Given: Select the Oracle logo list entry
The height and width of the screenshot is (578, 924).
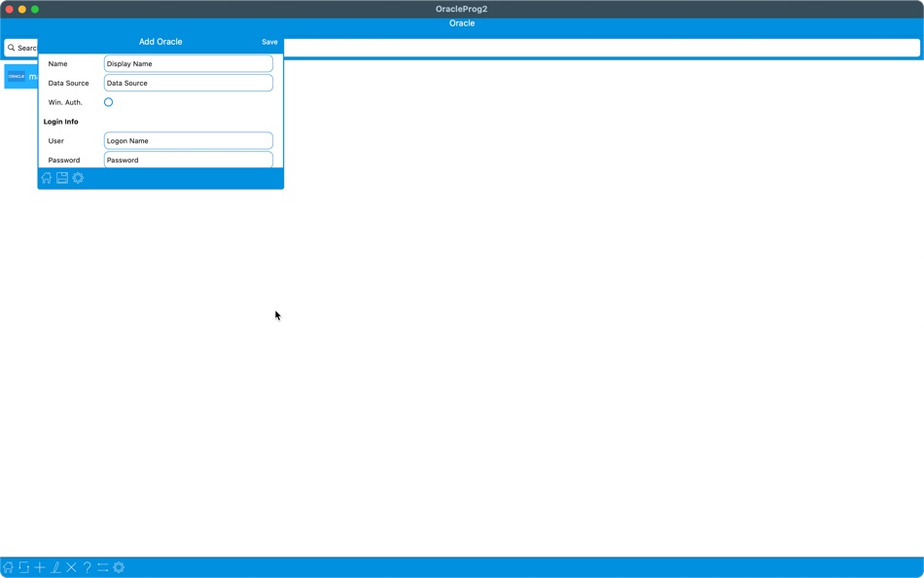Looking at the screenshot, I should pyautogui.click(x=20, y=77).
